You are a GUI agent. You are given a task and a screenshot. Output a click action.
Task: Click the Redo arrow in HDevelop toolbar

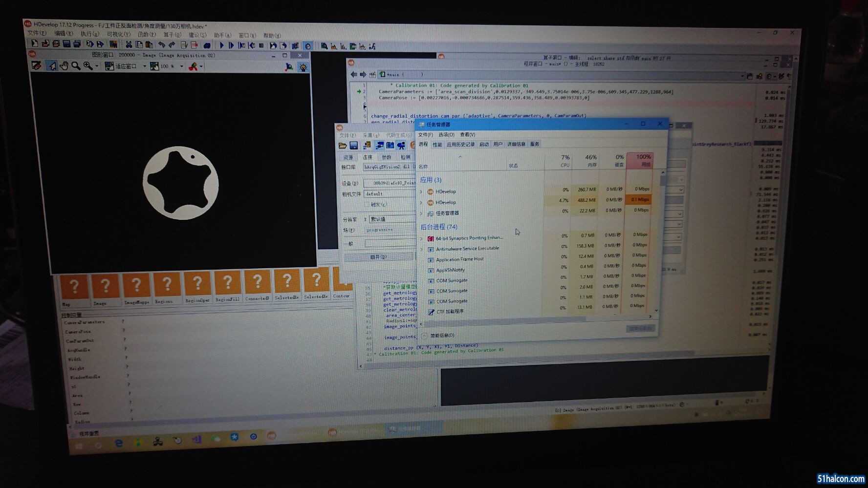pos(172,45)
